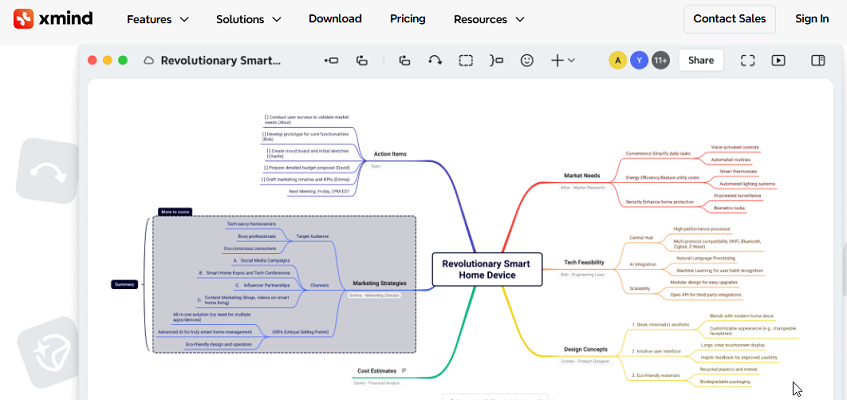Click the floating topic icon after the divider

pos(405,61)
